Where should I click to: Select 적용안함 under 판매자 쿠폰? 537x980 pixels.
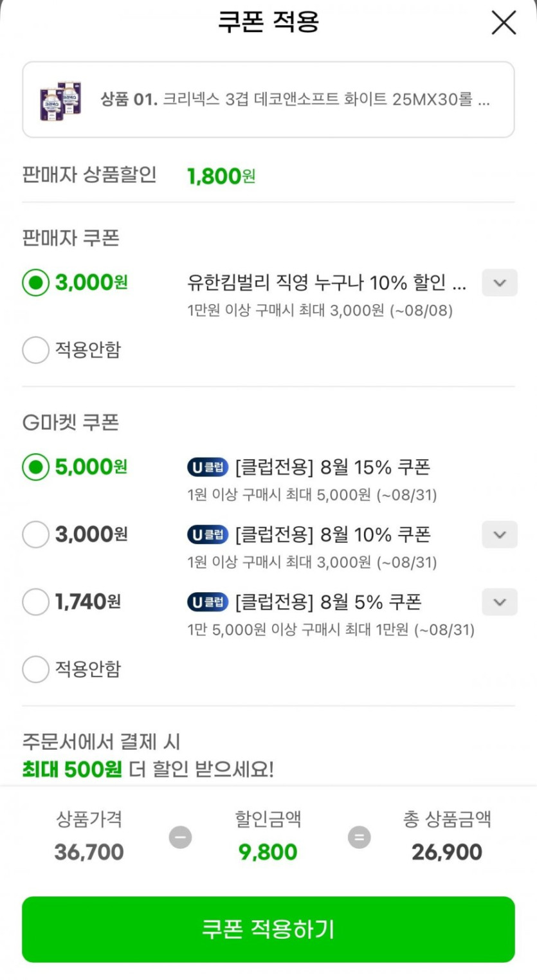35,350
